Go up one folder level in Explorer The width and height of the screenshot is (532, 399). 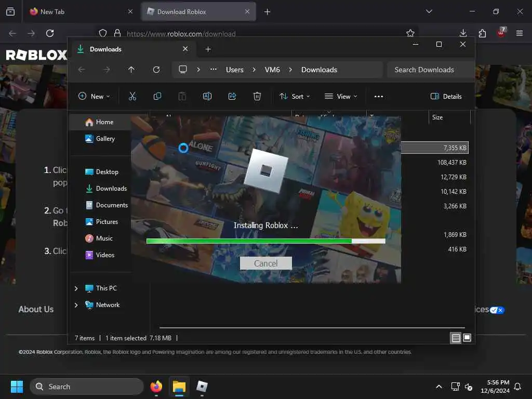pyautogui.click(x=131, y=70)
